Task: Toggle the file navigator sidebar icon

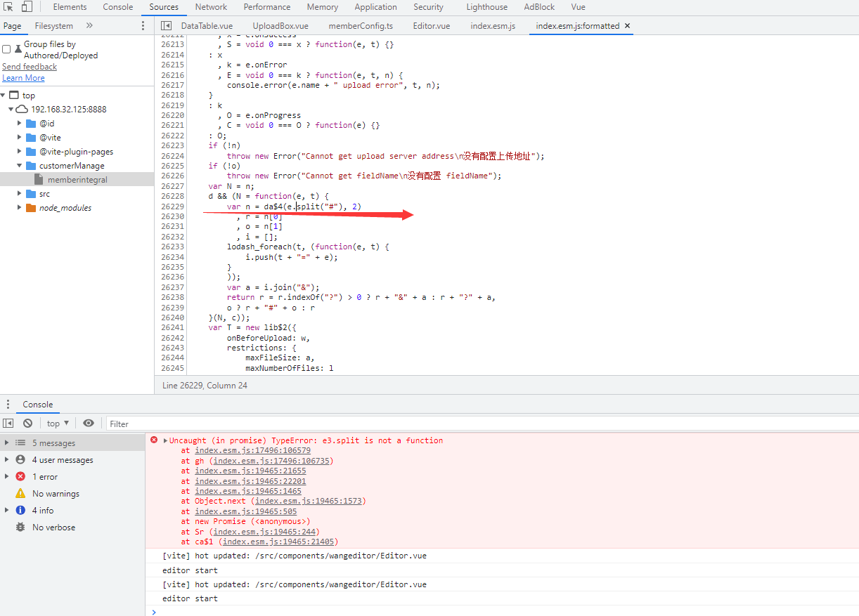Action: (x=167, y=26)
